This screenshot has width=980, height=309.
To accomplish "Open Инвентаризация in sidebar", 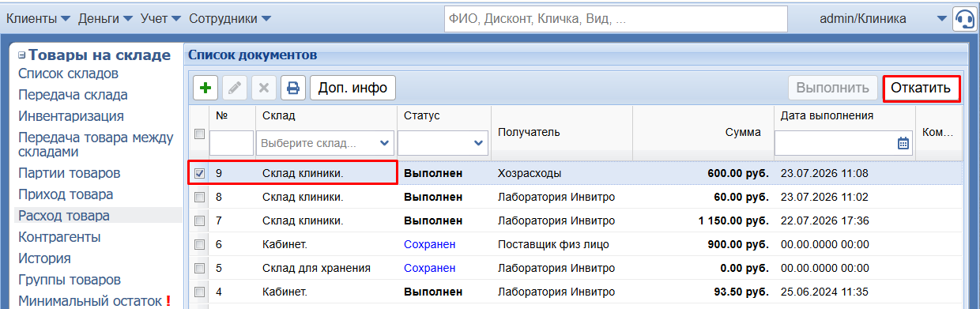I will pos(71,116).
